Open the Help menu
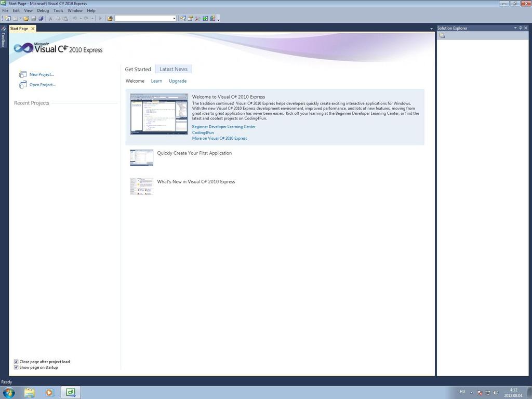 [x=91, y=10]
